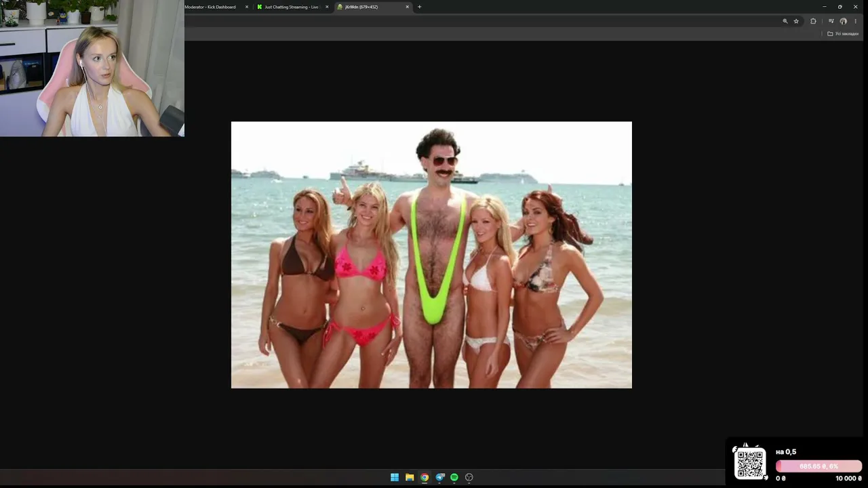Click the Chrome icon in the taskbar

425,477
